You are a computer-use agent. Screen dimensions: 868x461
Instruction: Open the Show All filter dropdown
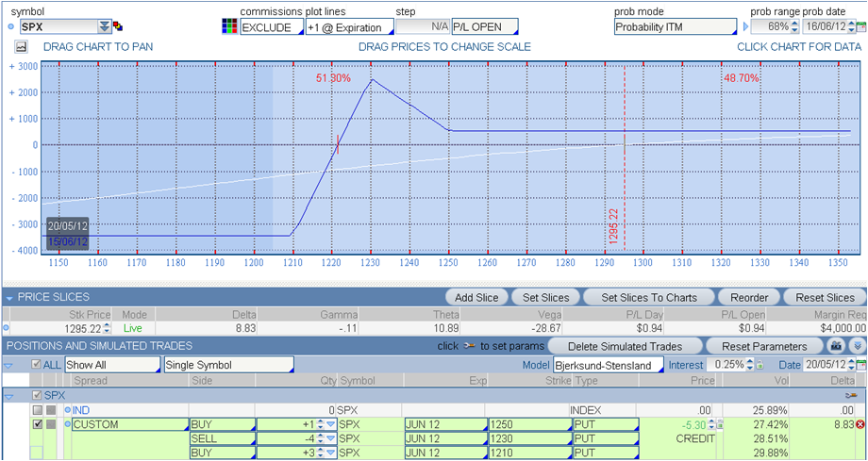(x=113, y=365)
